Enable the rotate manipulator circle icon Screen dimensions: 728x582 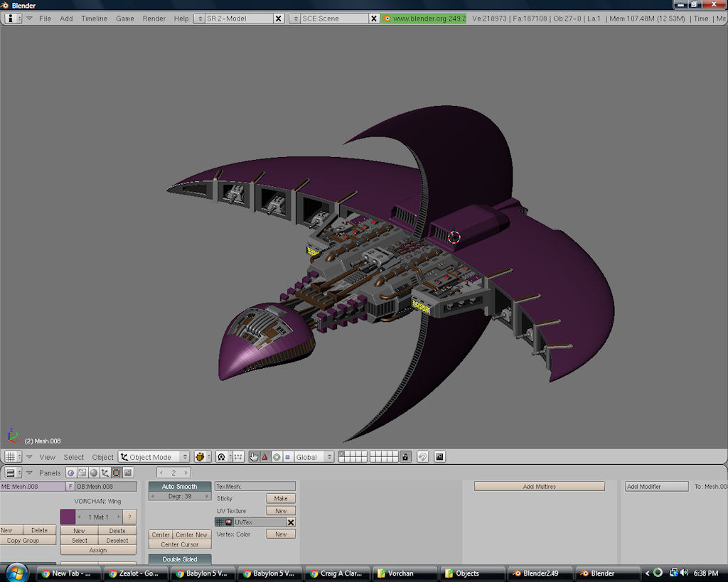[x=277, y=457]
